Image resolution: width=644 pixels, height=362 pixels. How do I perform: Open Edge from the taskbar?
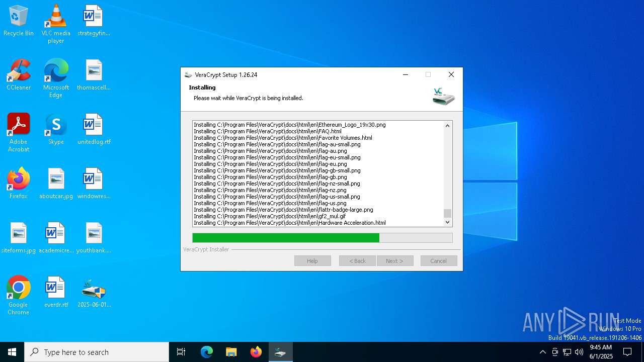(x=207, y=352)
